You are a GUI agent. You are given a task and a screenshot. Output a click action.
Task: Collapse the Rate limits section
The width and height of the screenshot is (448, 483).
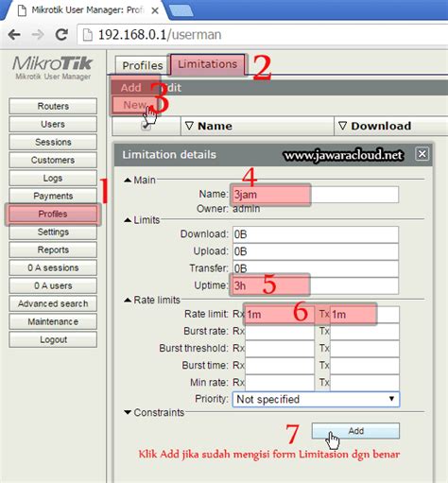click(x=128, y=301)
